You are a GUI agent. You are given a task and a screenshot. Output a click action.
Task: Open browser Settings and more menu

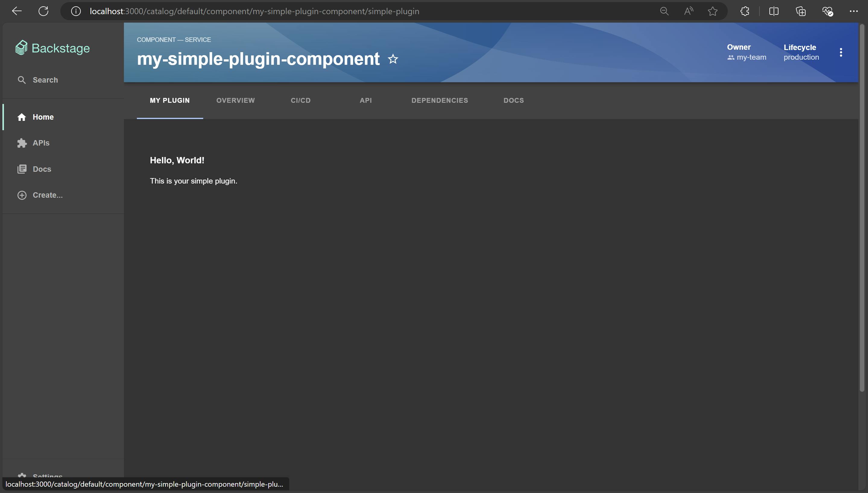pos(854,11)
